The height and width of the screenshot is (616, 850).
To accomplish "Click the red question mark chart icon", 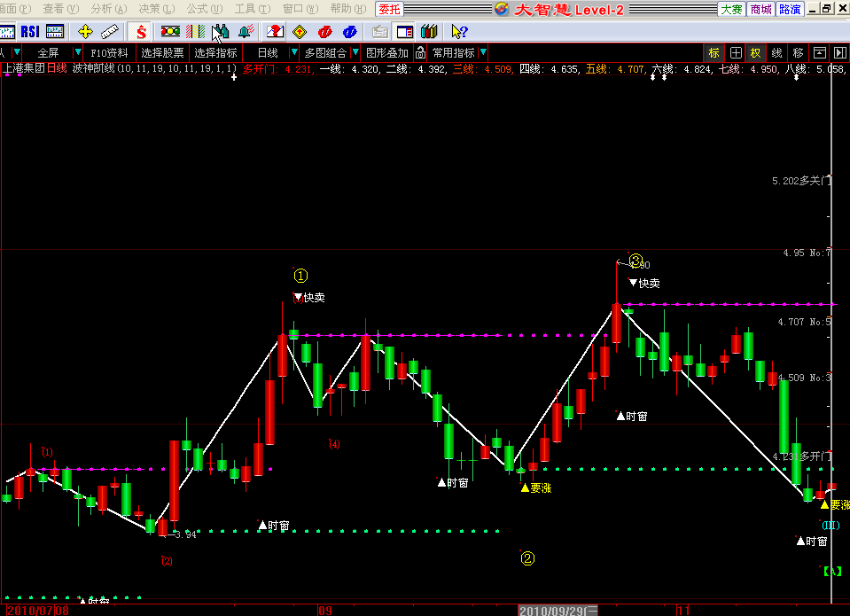I will (x=275, y=32).
